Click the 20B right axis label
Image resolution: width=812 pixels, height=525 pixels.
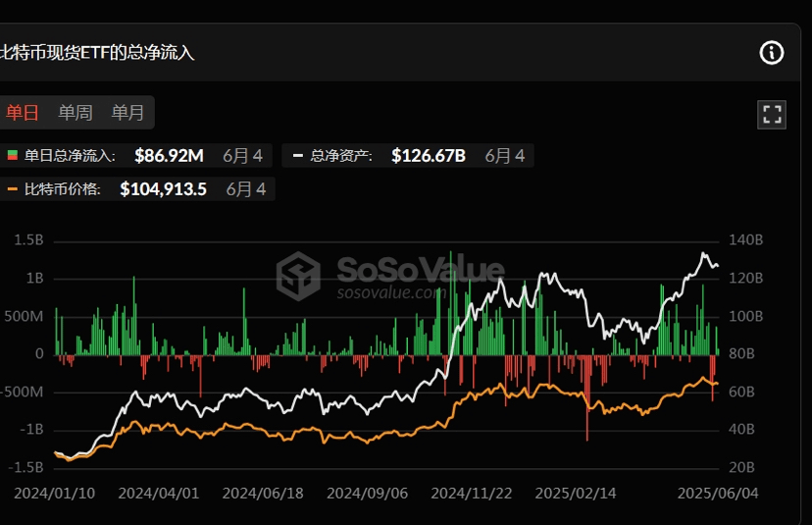click(x=741, y=467)
